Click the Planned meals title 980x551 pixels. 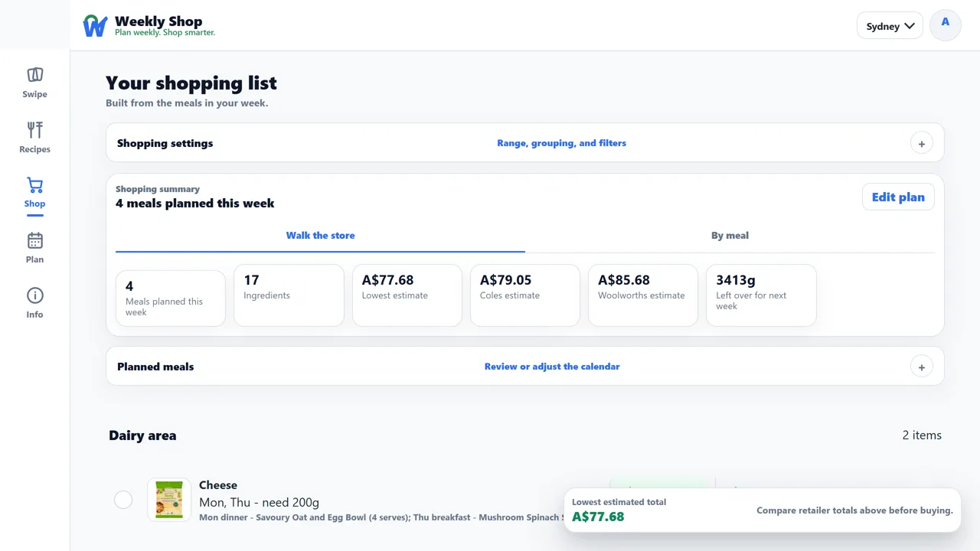coord(155,367)
